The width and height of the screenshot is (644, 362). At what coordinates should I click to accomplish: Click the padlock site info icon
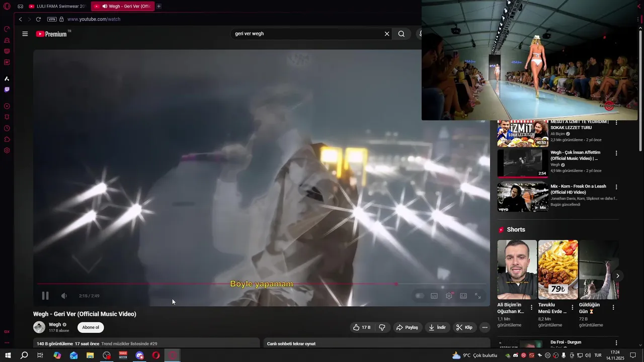pos(61,19)
